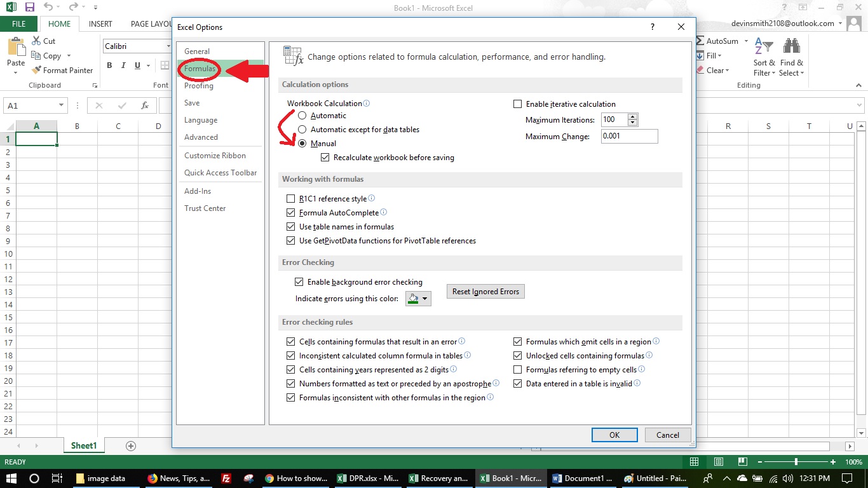Switch to Page Break Preview icon
Viewport: 868px width, 488px height.
[742, 462]
